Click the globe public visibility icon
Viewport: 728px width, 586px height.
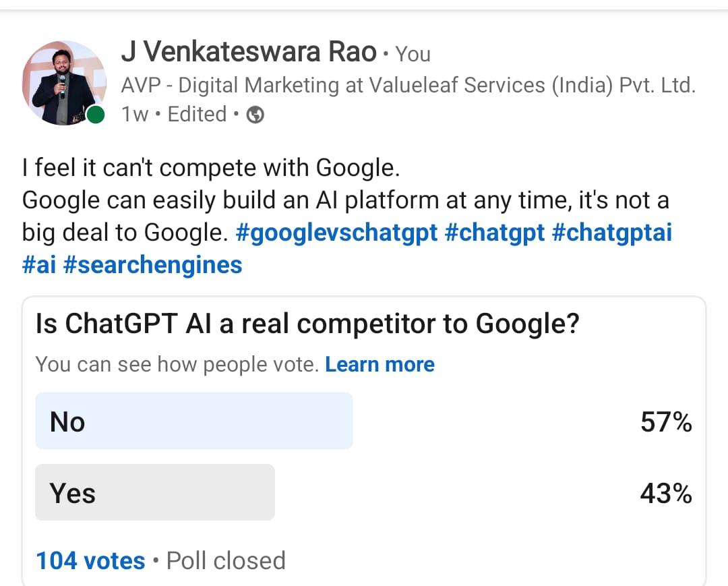[255, 115]
